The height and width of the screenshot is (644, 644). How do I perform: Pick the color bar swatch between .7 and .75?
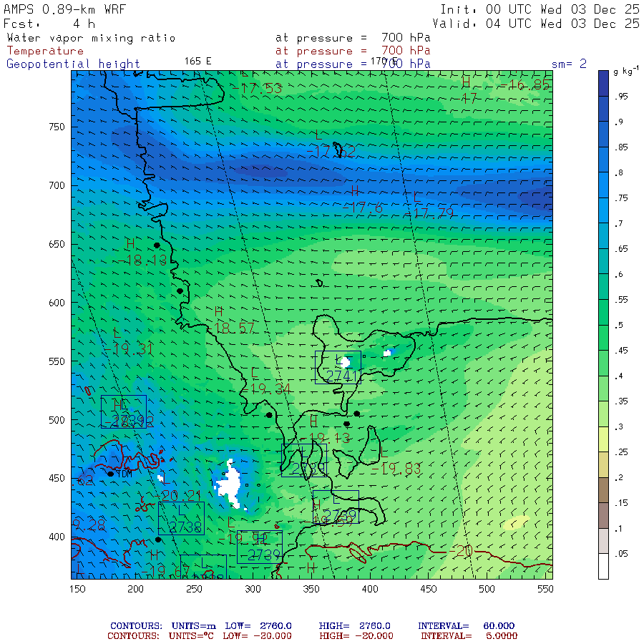pos(603,210)
